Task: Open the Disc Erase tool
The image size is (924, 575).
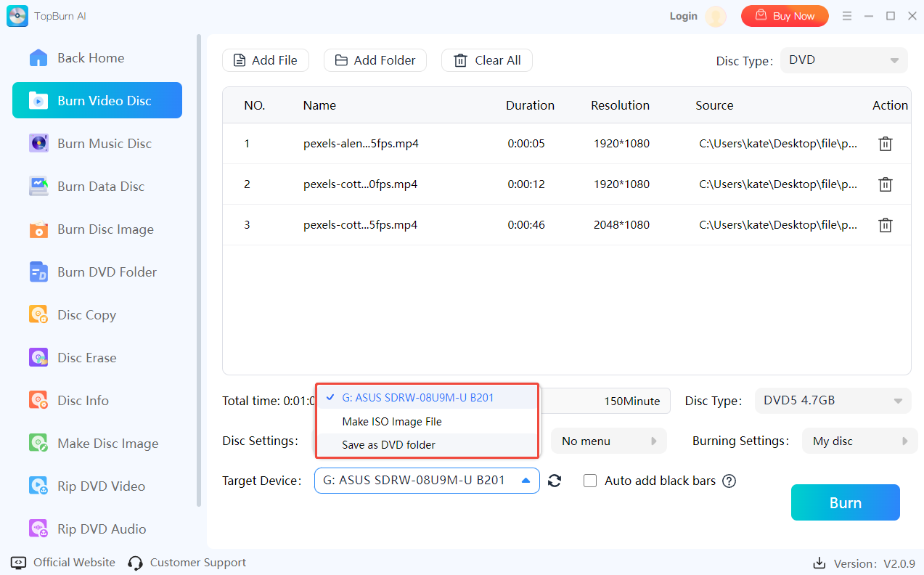Action: click(86, 358)
